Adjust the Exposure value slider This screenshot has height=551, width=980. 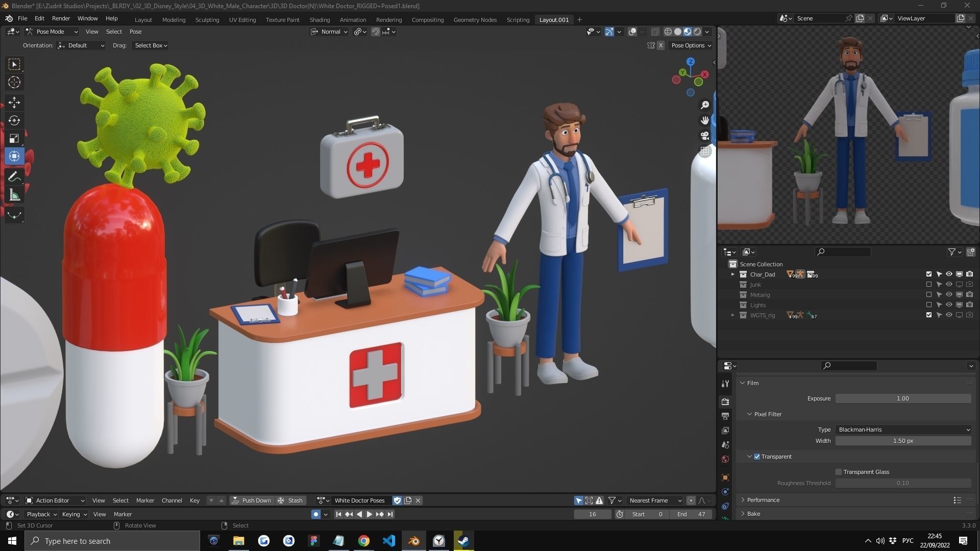click(902, 398)
